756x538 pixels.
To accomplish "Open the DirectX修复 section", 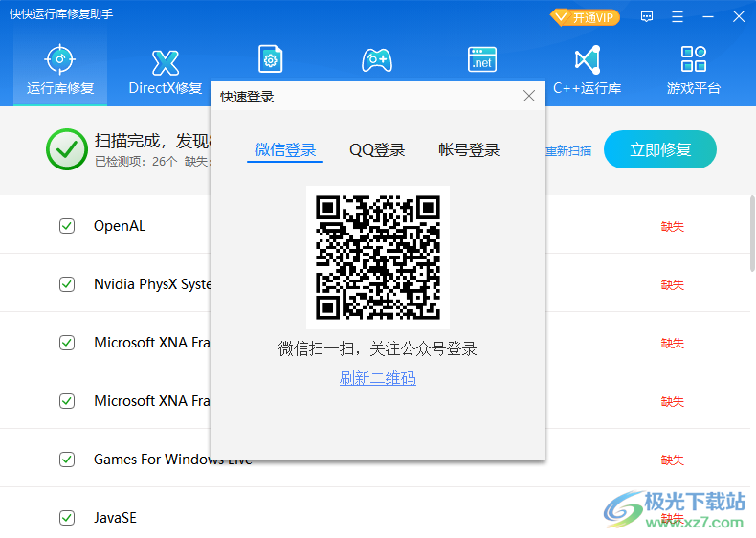I will click(x=166, y=71).
